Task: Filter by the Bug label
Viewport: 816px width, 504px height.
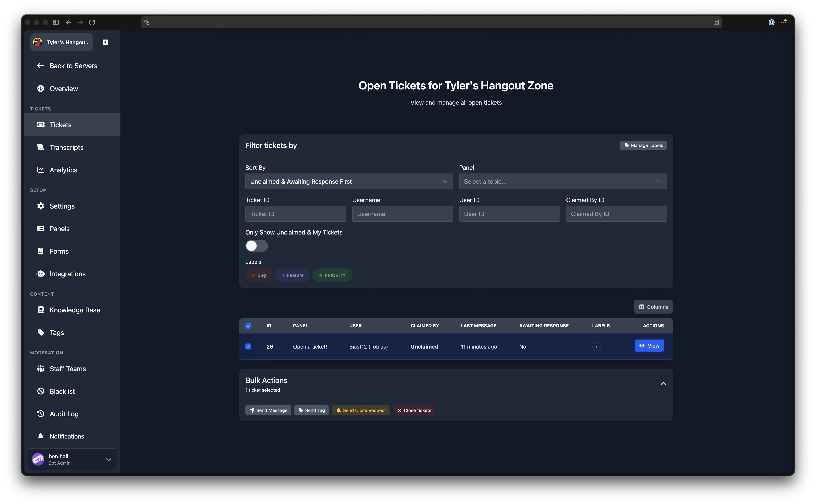Action: pyautogui.click(x=259, y=275)
